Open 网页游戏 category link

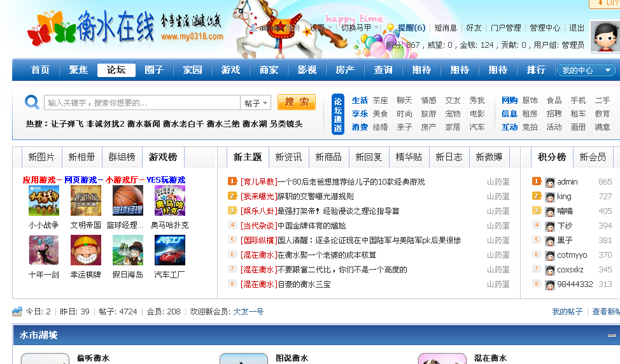81,180
